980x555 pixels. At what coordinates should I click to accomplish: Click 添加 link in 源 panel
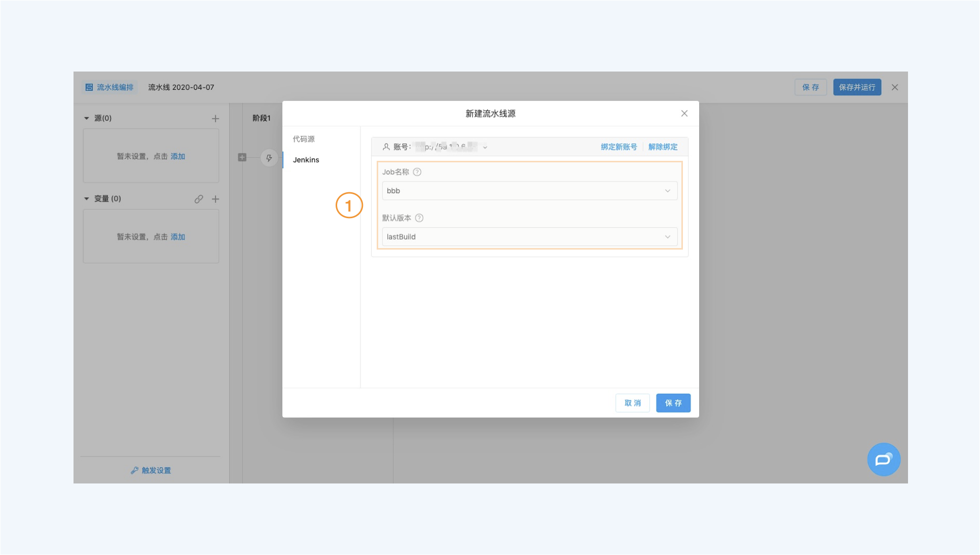[178, 156]
